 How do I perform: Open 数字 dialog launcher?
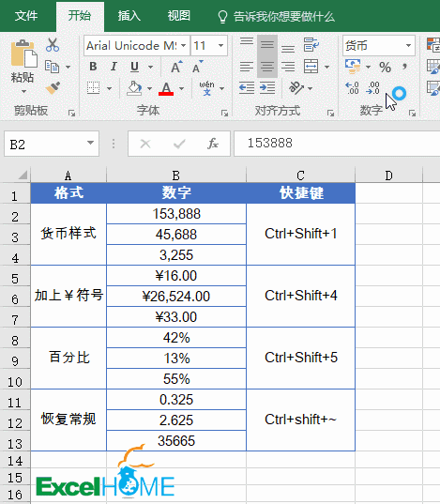(x=412, y=113)
